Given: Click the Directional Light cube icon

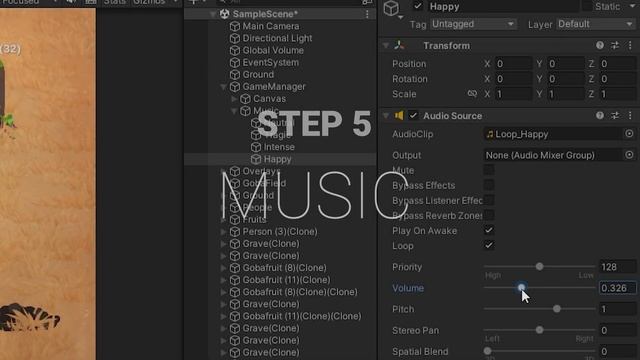Looking at the screenshot, I should tap(235, 38).
